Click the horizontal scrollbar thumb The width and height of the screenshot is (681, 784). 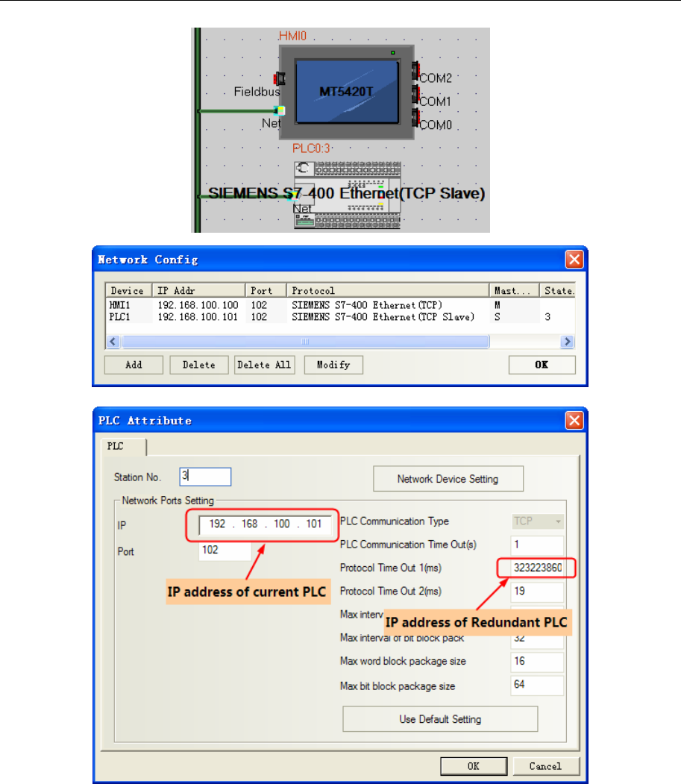pyautogui.click(x=305, y=342)
